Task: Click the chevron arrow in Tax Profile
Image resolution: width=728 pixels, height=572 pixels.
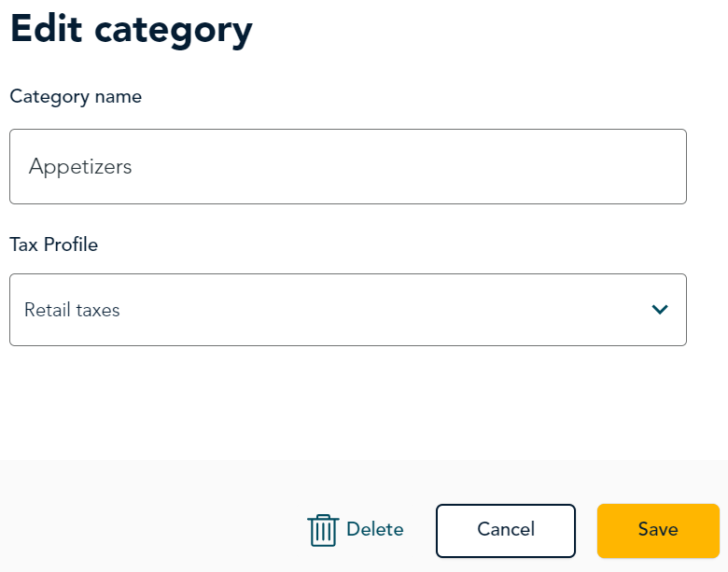Action: tap(660, 309)
